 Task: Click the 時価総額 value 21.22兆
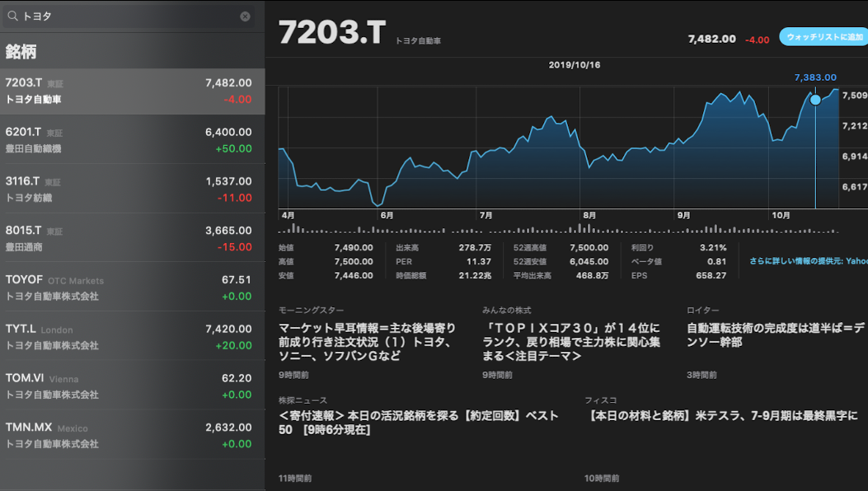[475, 275]
